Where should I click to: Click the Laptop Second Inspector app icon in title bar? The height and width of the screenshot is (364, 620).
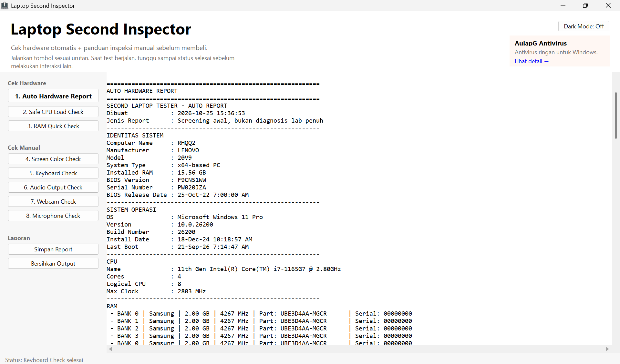[x=5, y=5]
